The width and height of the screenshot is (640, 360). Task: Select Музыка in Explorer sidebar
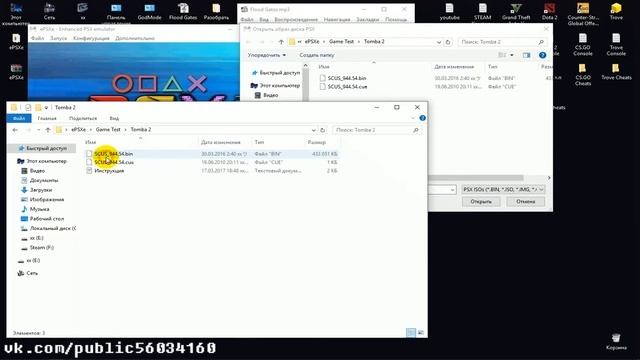click(x=40, y=209)
